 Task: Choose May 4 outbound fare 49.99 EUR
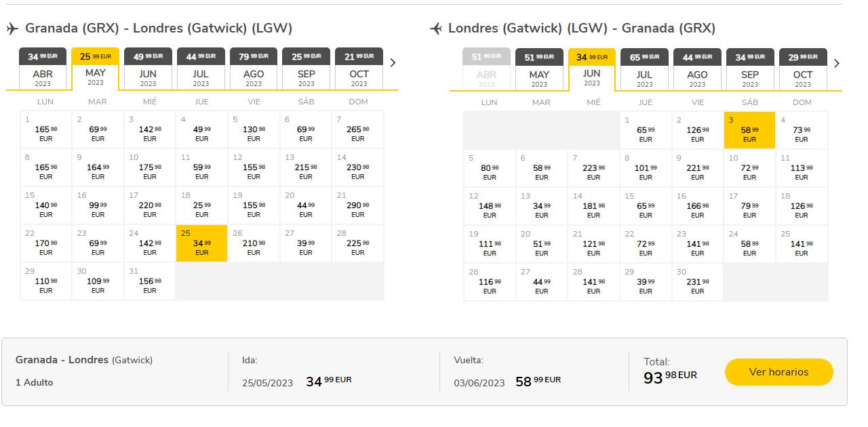tap(201, 129)
